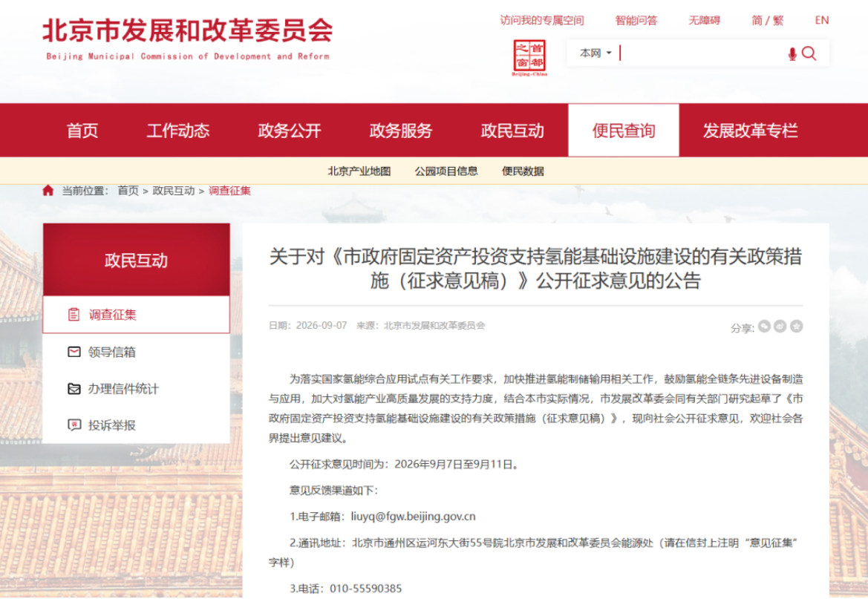Open the 首页 main navigation item
Viewport: 868px width, 599px height.
click(x=82, y=131)
